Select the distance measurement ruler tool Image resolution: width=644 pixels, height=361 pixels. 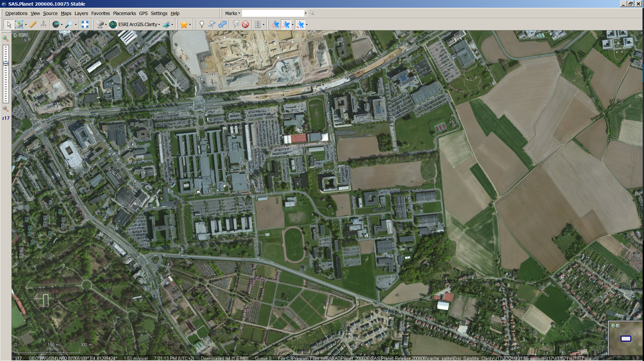point(32,24)
